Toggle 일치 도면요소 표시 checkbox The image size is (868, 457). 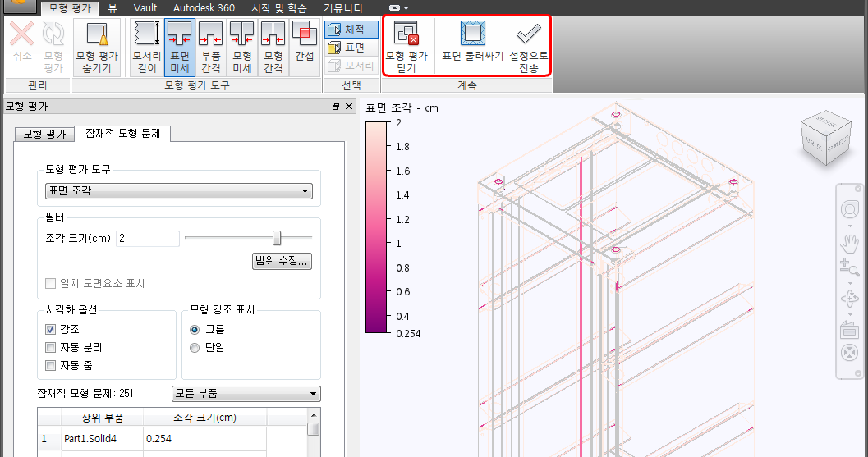pos(50,283)
